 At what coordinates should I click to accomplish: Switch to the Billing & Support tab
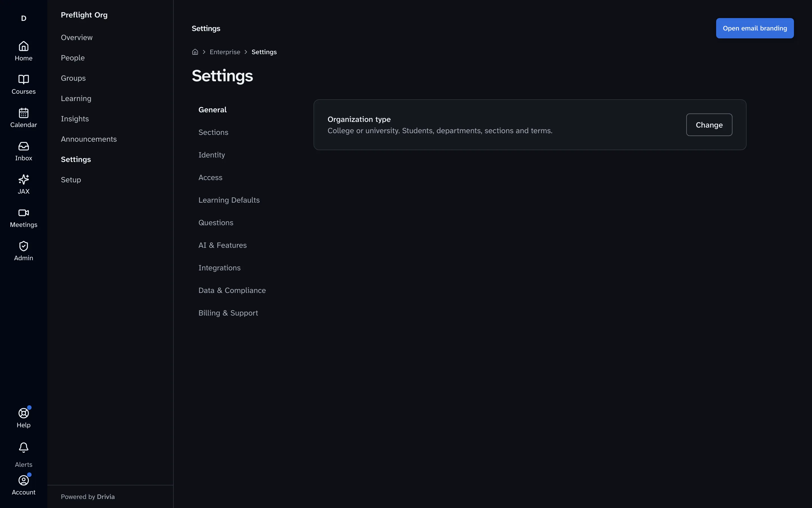click(228, 313)
